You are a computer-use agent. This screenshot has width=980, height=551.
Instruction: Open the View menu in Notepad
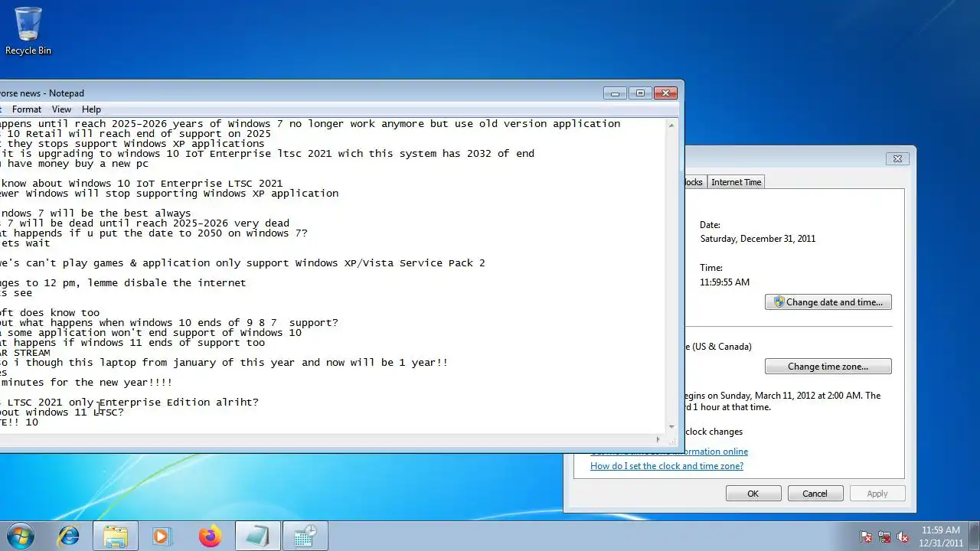tap(61, 109)
